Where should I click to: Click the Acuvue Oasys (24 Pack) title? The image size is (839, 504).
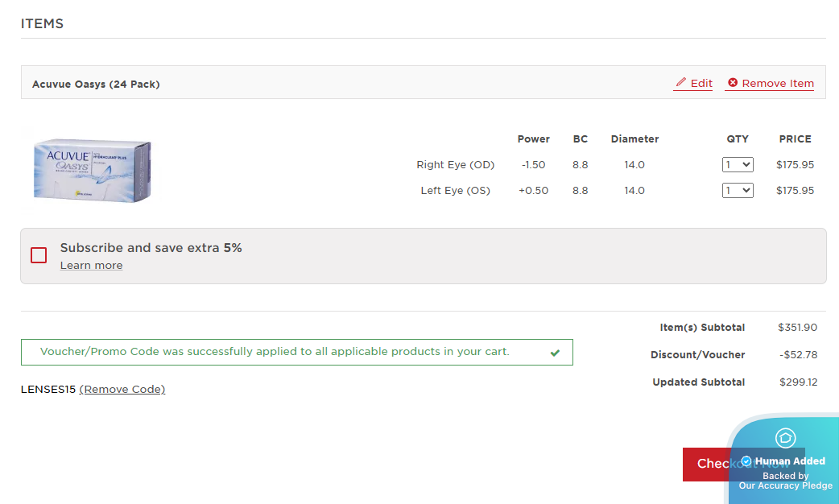tap(96, 84)
